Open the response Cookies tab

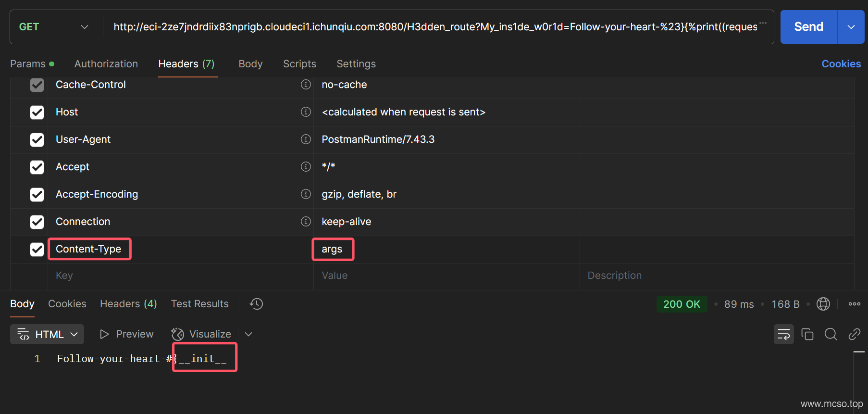tap(67, 304)
